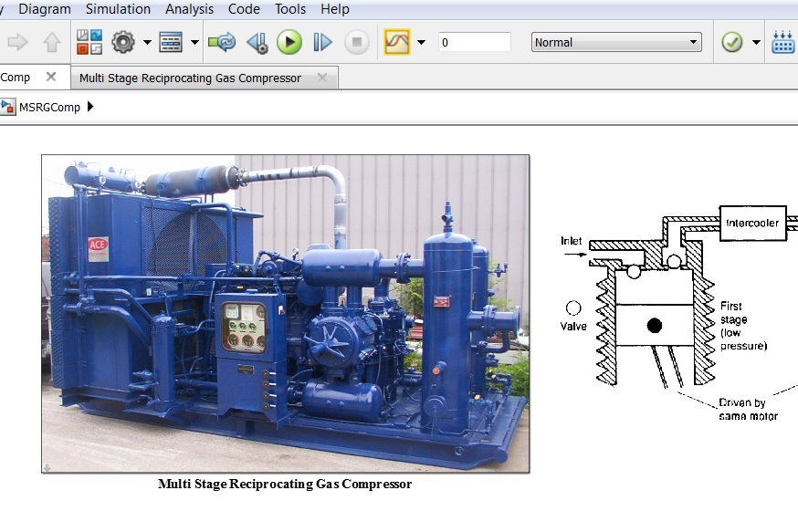The height and width of the screenshot is (532, 798).
Task: Step the simulation back
Action: 257,42
